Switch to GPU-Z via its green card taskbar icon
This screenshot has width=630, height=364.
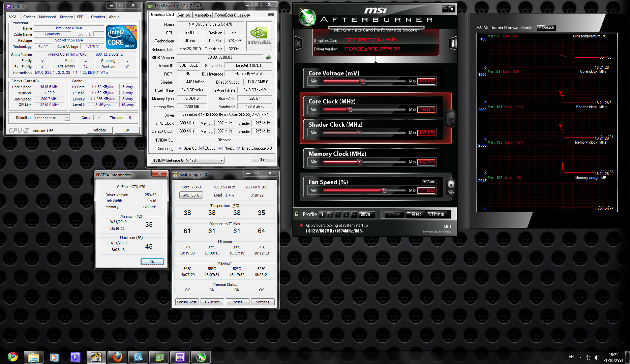(x=159, y=357)
